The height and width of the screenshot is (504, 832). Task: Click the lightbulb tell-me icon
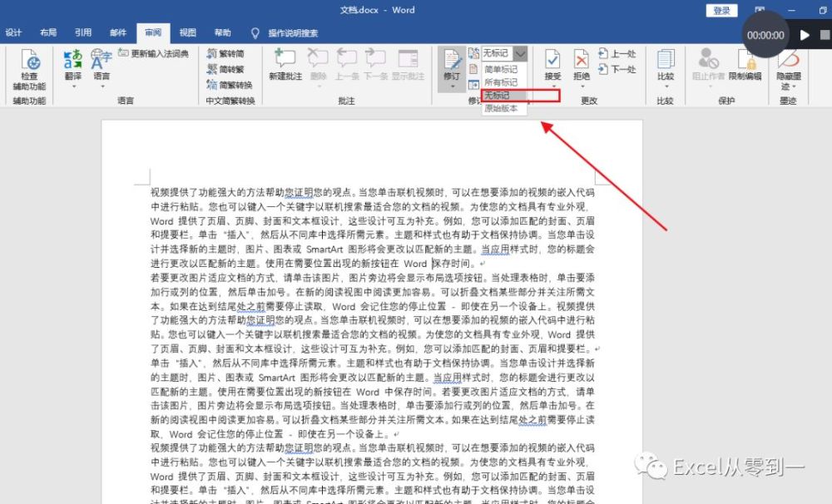[255, 33]
